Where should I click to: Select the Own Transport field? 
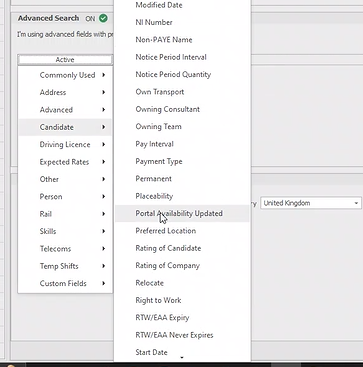(x=182, y=92)
